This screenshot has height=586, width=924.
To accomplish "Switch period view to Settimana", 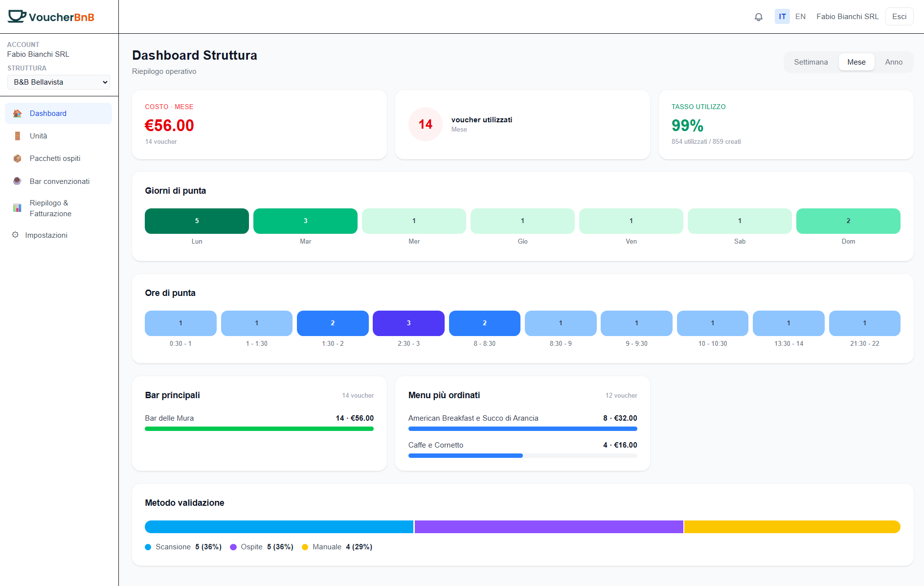I will click(x=811, y=62).
